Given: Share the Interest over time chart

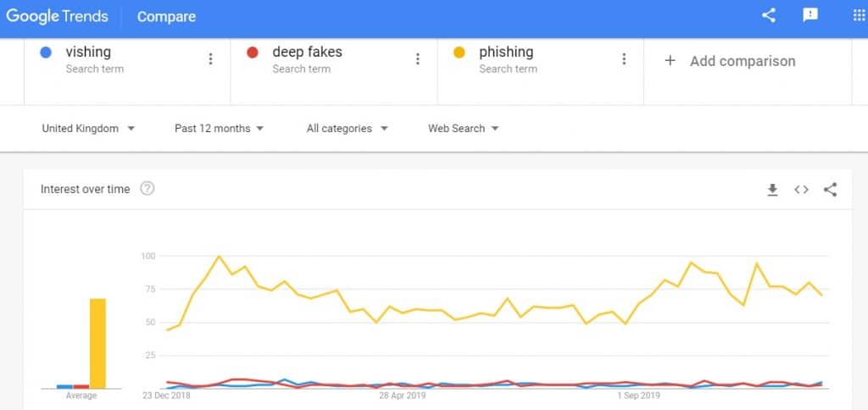Looking at the screenshot, I should [830, 190].
